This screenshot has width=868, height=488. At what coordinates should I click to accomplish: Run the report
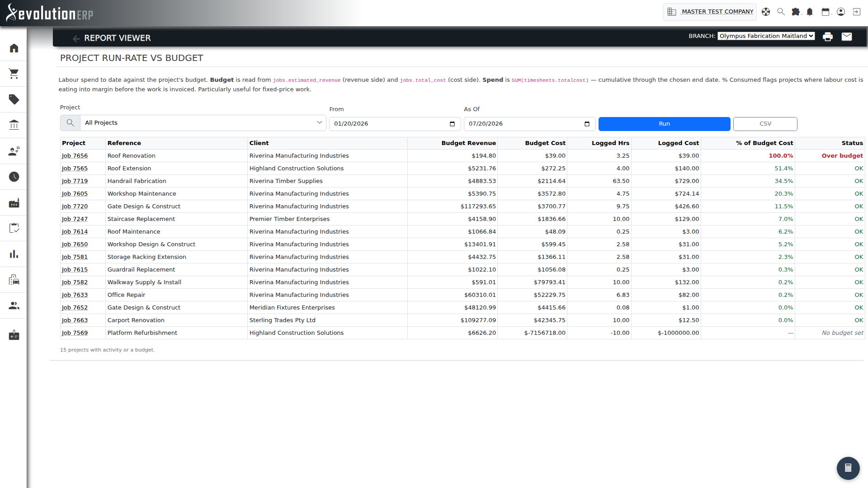664,124
